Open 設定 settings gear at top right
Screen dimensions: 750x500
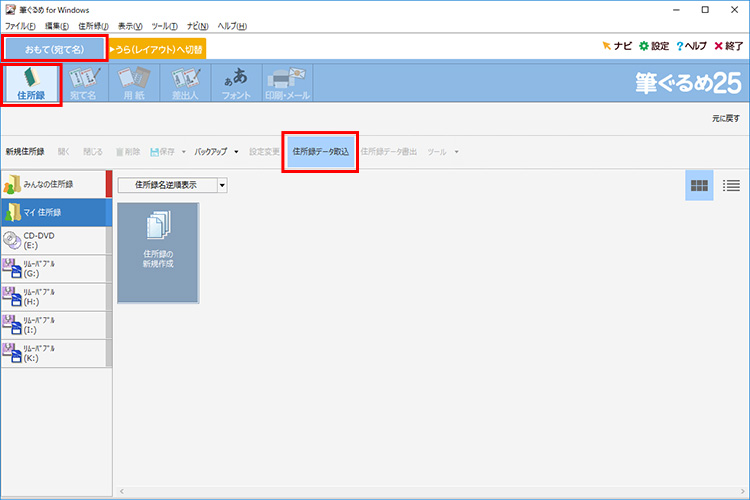[653, 46]
